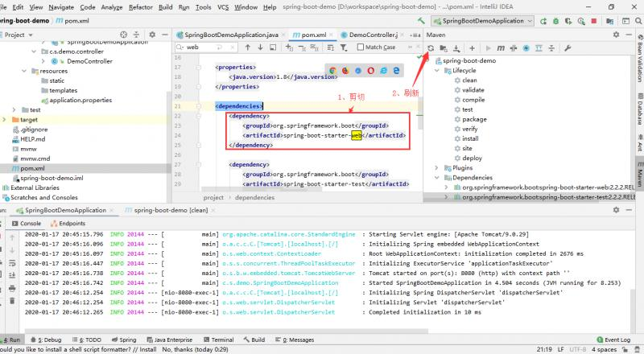The width and height of the screenshot is (644, 354).
Task: Rerun SpringBootDemoApplication from the main toolbar
Action: [543, 21]
